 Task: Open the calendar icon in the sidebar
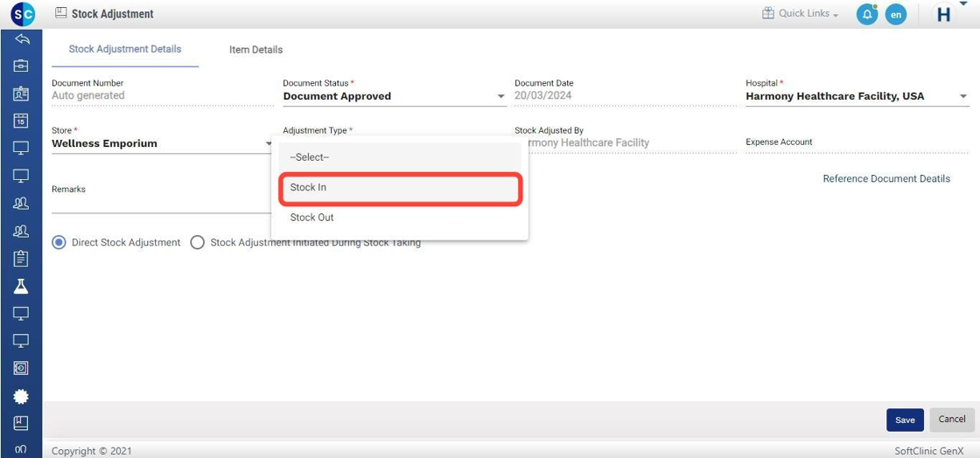tap(21, 121)
